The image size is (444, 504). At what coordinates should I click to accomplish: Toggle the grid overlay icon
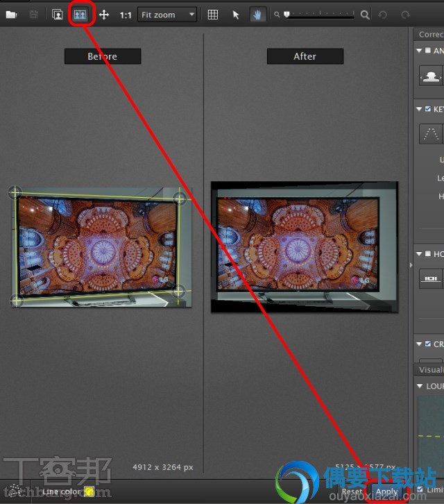[x=213, y=15]
